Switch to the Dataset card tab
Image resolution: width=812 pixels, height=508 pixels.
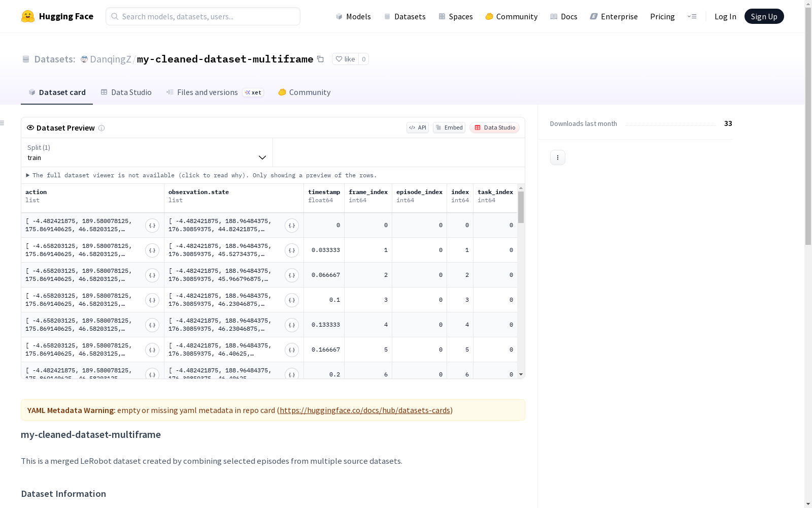pyautogui.click(x=57, y=92)
